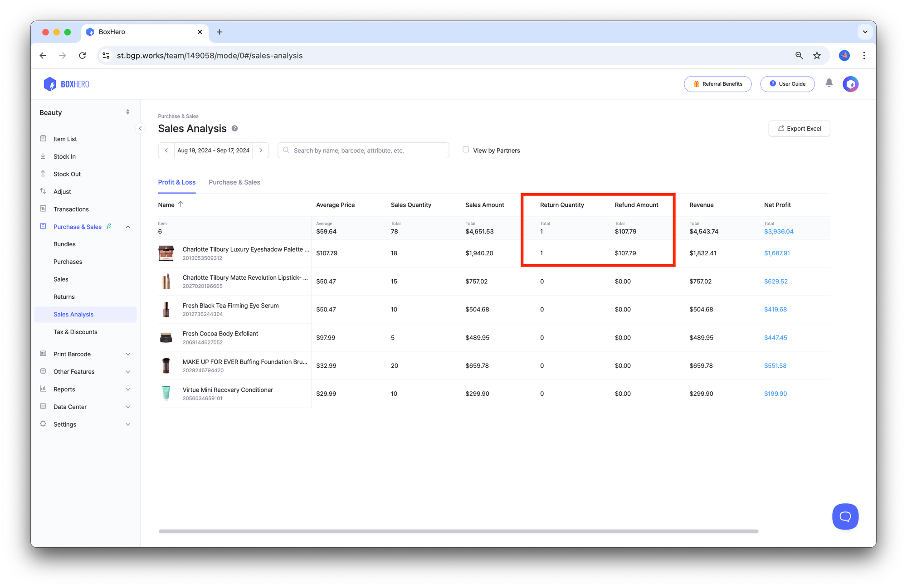
Task: Enable the View by Partners checkbox
Action: tap(466, 150)
